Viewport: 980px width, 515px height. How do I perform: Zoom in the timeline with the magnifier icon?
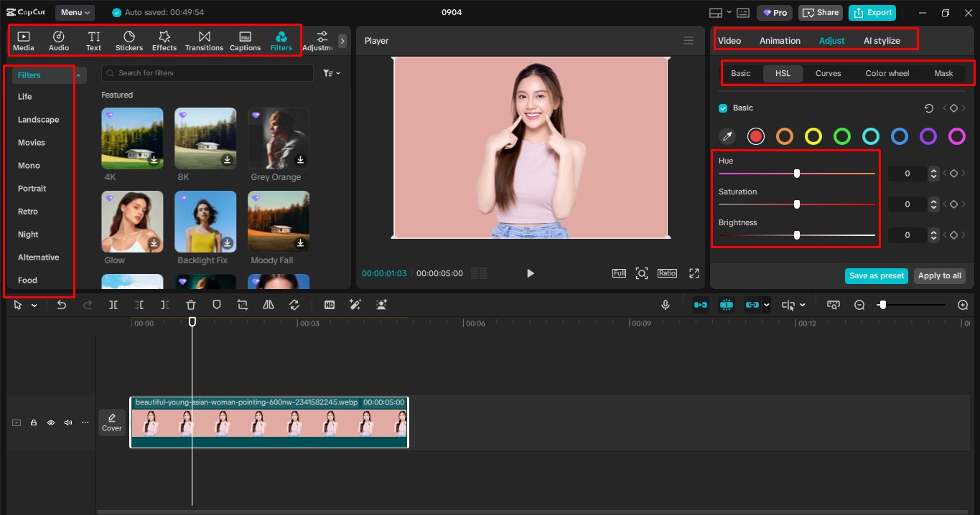pyautogui.click(x=963, y=304)
